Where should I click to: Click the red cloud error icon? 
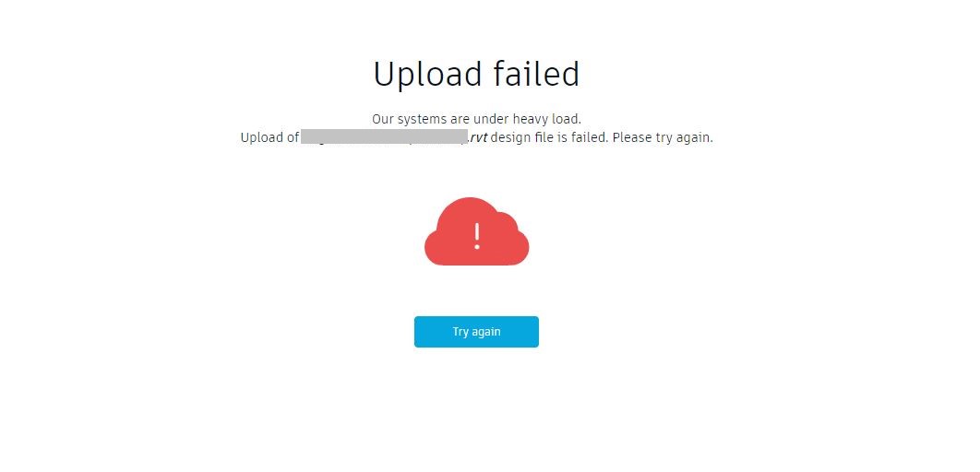477,231
